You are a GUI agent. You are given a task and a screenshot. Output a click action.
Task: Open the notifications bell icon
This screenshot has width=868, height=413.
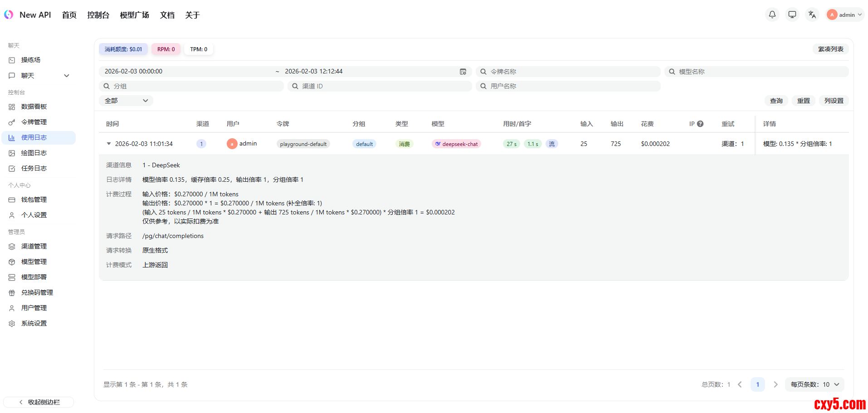(x=772, y=15)
